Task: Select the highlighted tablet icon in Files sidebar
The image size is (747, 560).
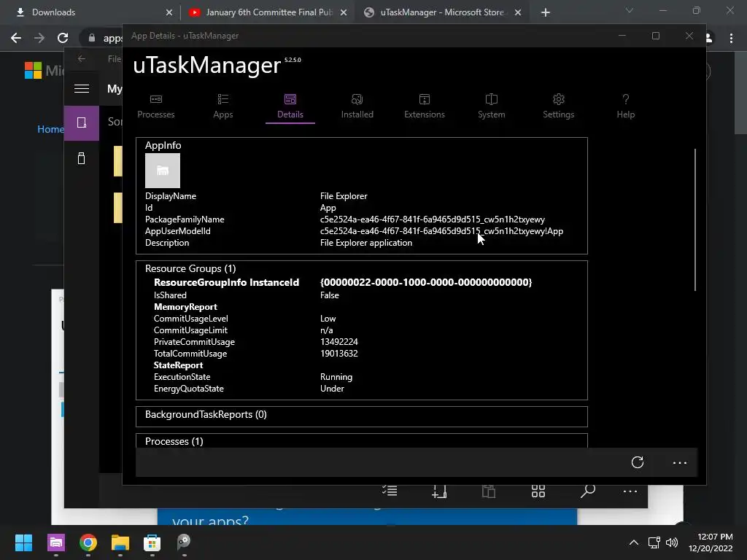Action: pos(82,122)
